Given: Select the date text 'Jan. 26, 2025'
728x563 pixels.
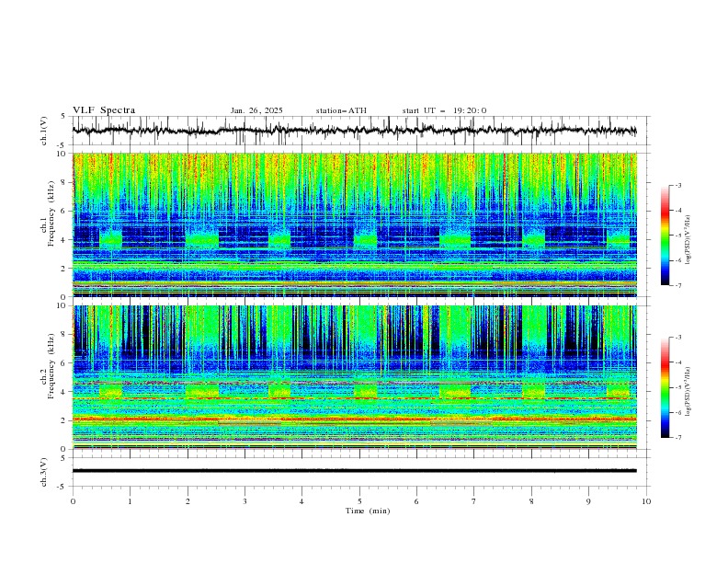Looking at the screenshot, I should tap(256, 110).
